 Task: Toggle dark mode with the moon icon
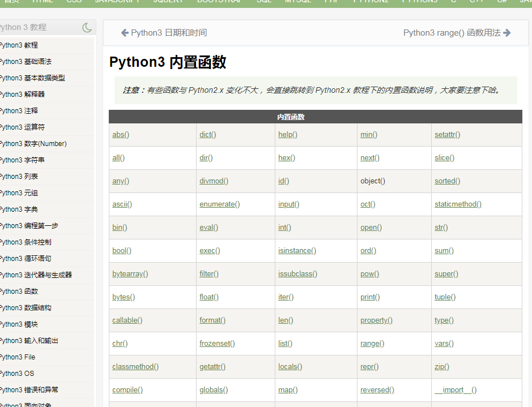[x=87, y=27]
